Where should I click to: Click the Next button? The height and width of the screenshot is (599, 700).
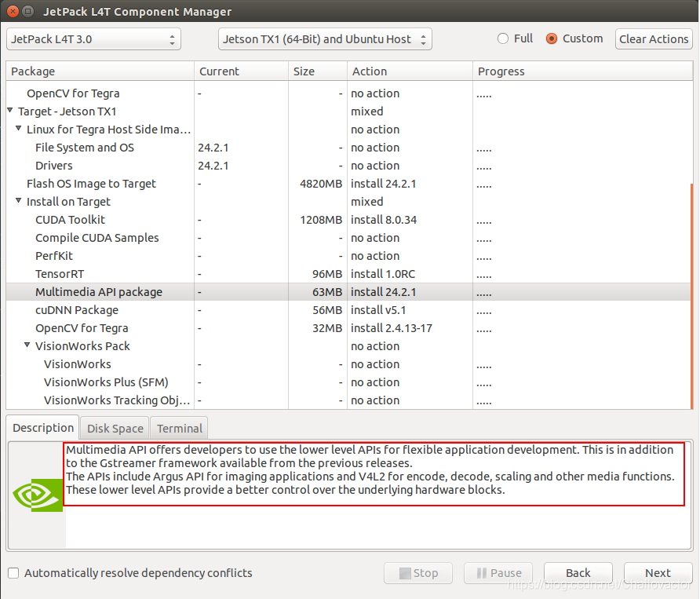point(658,573)
